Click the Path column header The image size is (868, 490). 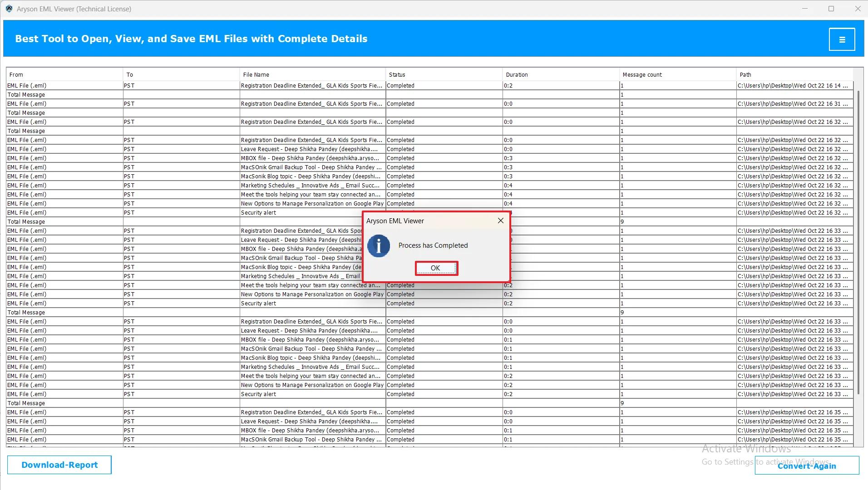click(794, 74)
